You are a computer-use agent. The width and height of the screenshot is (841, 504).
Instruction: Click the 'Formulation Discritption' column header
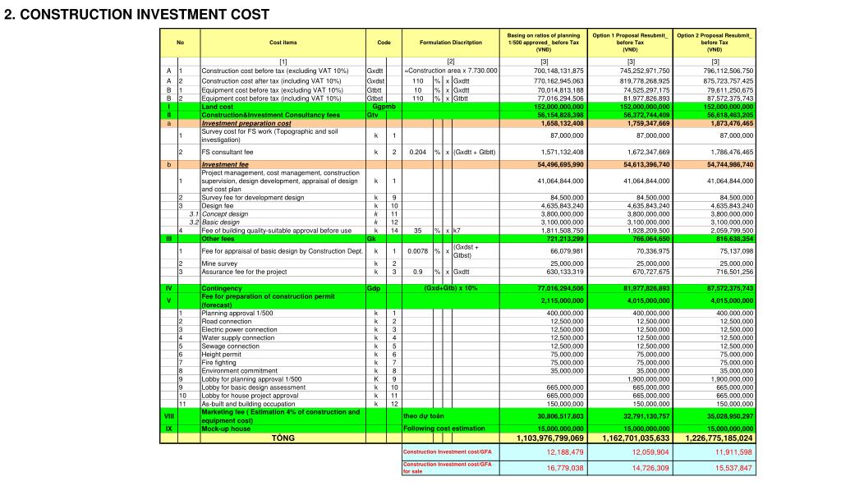pos(451,43)
